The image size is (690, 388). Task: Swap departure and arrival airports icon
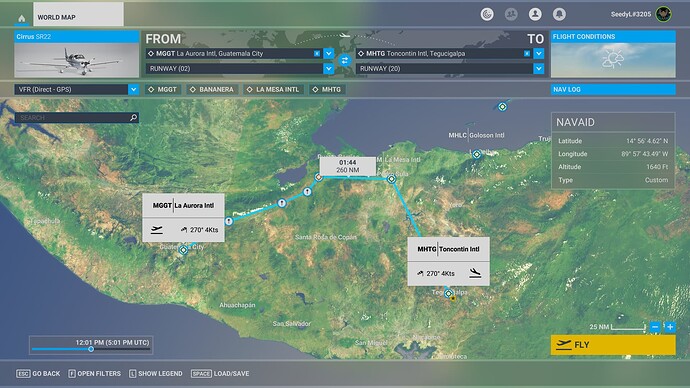(345, 60)
